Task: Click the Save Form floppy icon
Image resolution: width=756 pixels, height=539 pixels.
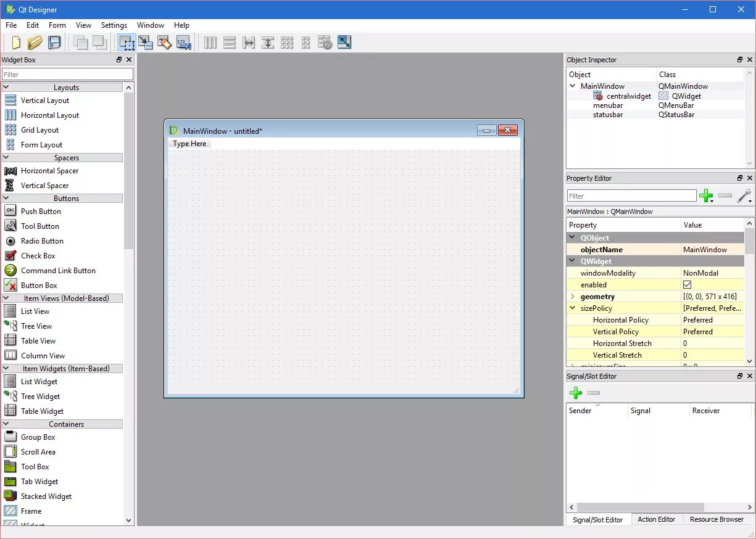Action: [54, 43]
